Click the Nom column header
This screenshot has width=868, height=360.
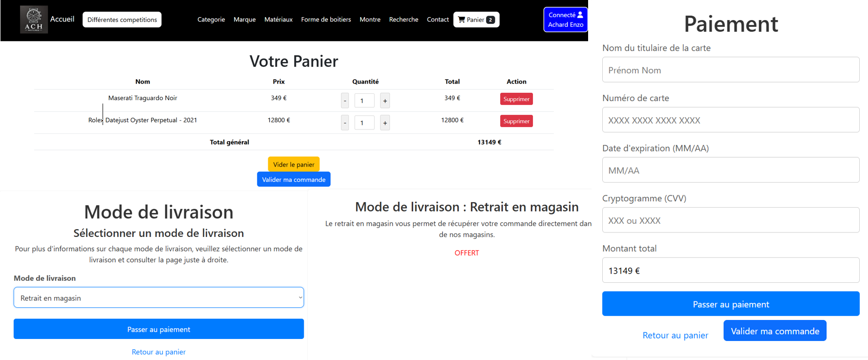pyautogui.click(x=143, y=82)
